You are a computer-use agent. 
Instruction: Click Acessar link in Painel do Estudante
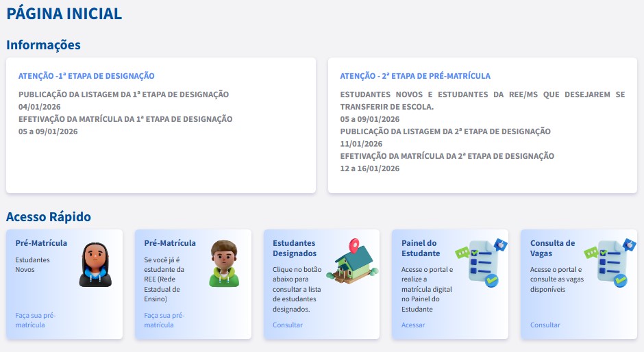[x=413, y=325]
